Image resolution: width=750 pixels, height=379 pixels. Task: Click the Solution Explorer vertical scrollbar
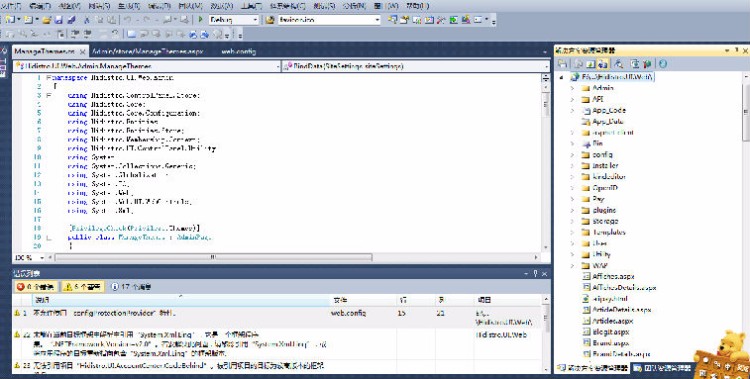pos(746,216)
